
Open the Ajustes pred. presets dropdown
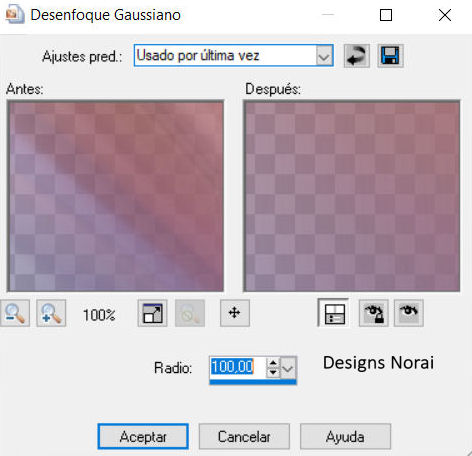[324, 56]
